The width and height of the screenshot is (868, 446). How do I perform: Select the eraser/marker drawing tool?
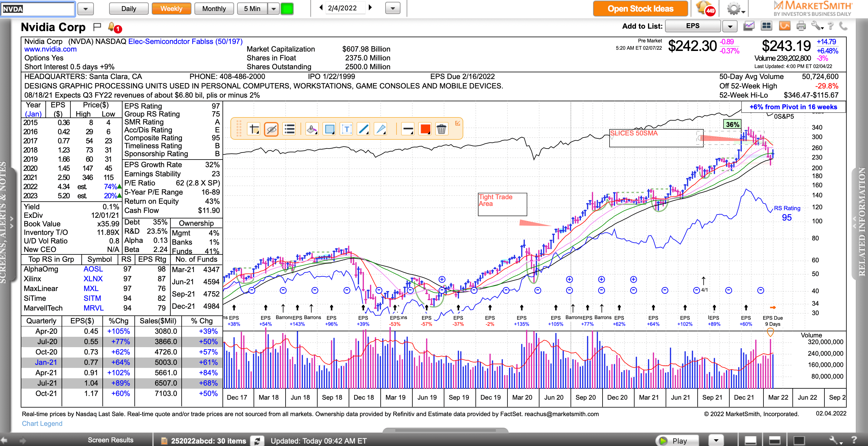tap(312, 129)
